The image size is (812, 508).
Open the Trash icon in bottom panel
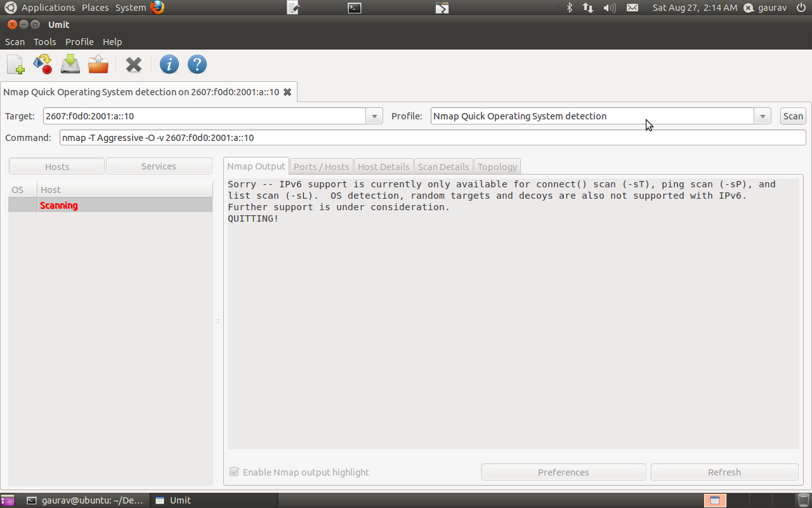[804, 500]
